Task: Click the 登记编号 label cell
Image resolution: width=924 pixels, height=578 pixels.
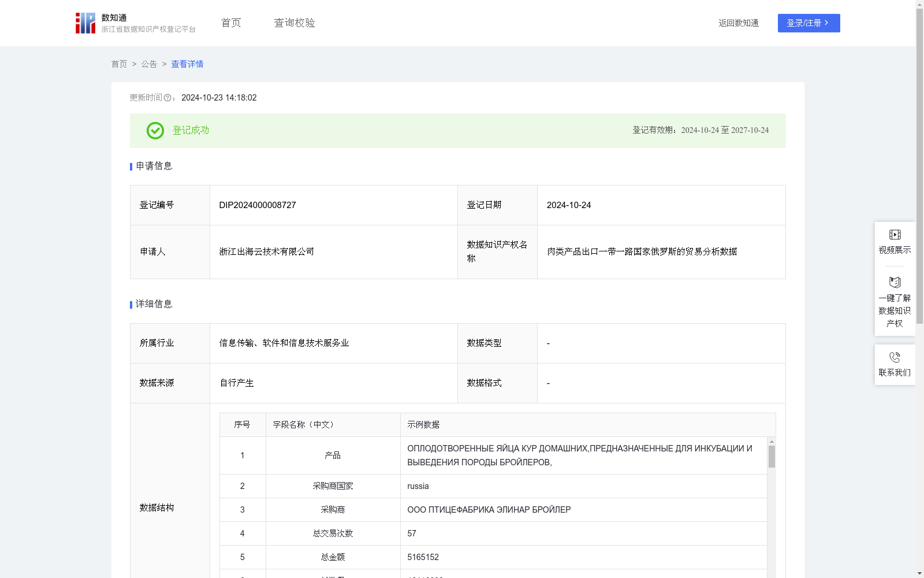Action: [170, 205]
